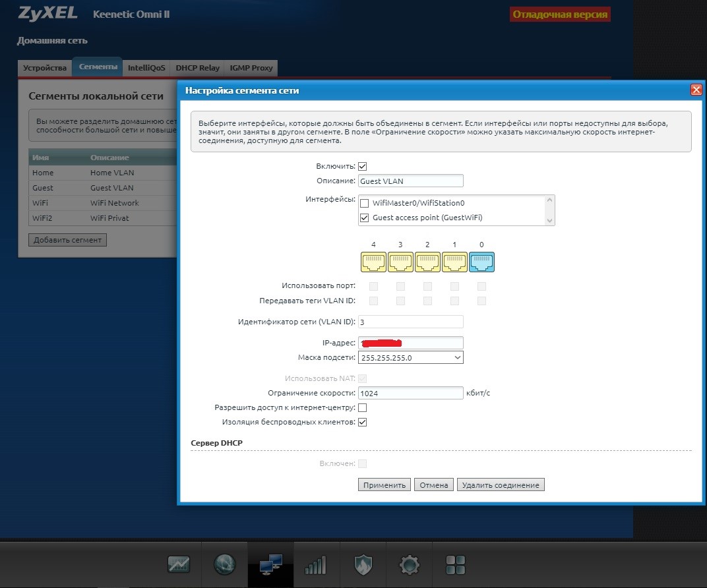Switch to the DHCP Relay tab
Viewport: 707px width, 588px height.
point(197,68)
